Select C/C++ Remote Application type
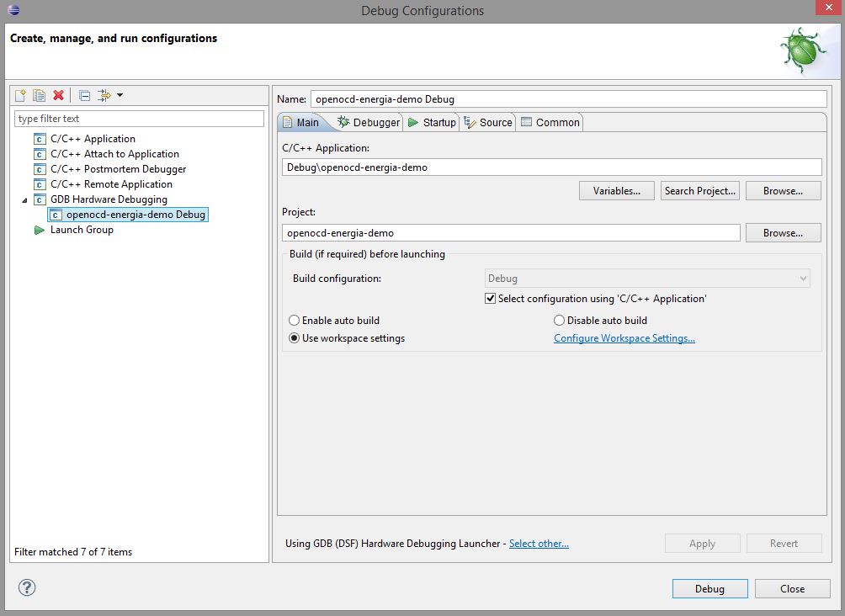The image size is (845, 616). 111,184
